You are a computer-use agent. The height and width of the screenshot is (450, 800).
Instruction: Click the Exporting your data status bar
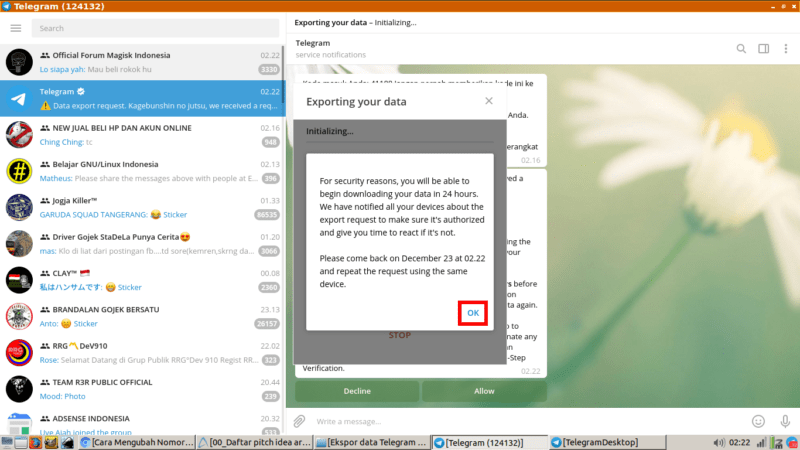[543, 22]
